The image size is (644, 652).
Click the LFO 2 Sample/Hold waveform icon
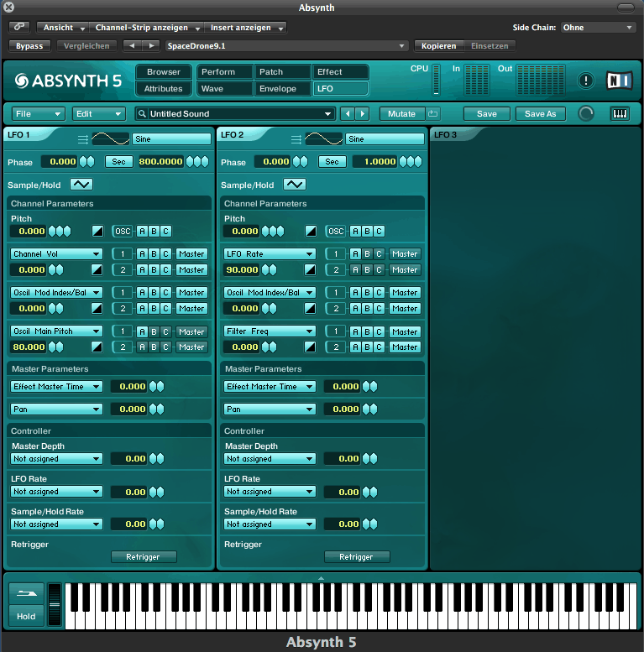click(x=295, y=185)
